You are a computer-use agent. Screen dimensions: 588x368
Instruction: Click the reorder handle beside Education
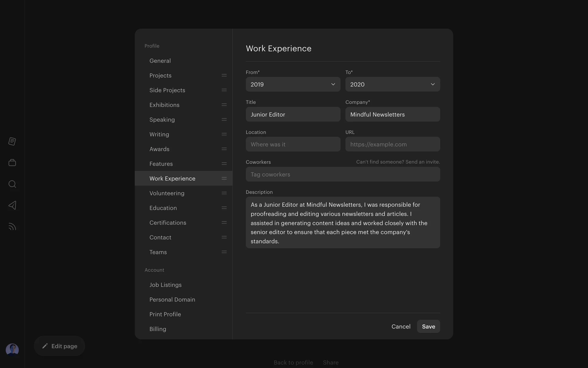point(224,208)
